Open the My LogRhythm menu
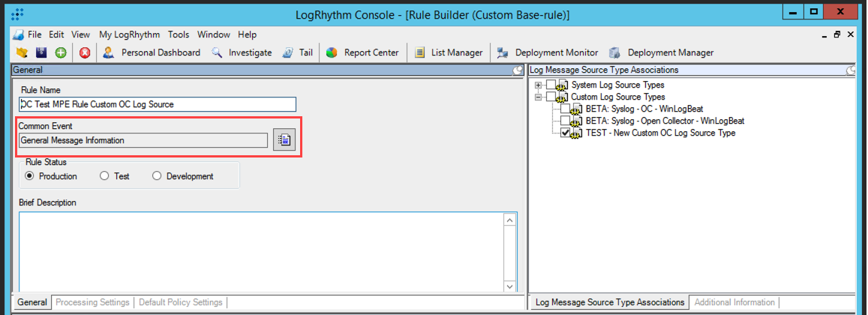This screenshot has width=868, height=315. pyautogui.click(x=129, y=34)
